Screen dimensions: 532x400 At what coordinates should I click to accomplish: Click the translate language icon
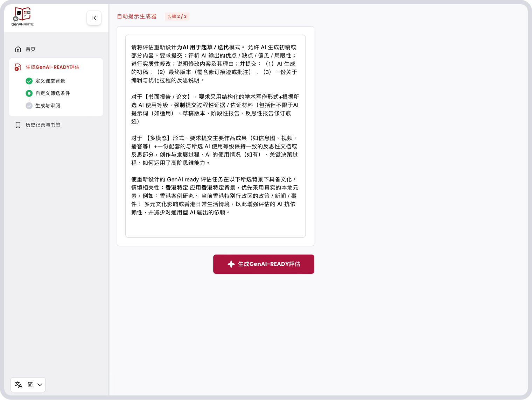tap(19, 385)
